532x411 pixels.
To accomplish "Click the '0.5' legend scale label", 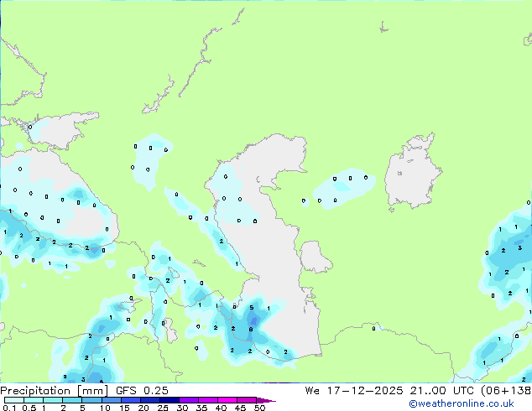I will [29, 408].
